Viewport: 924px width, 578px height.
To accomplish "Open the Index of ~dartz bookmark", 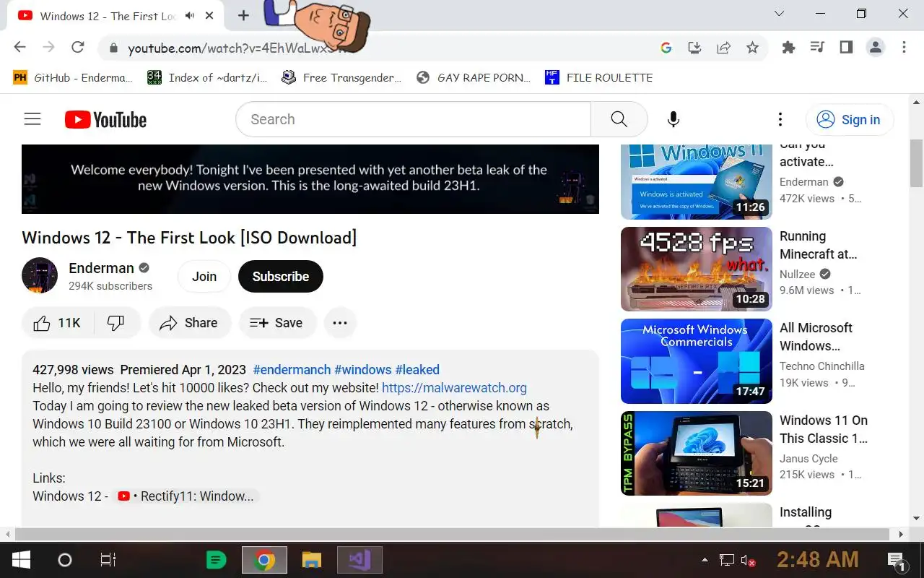I will pyautogui.click(x=207, y=77).
